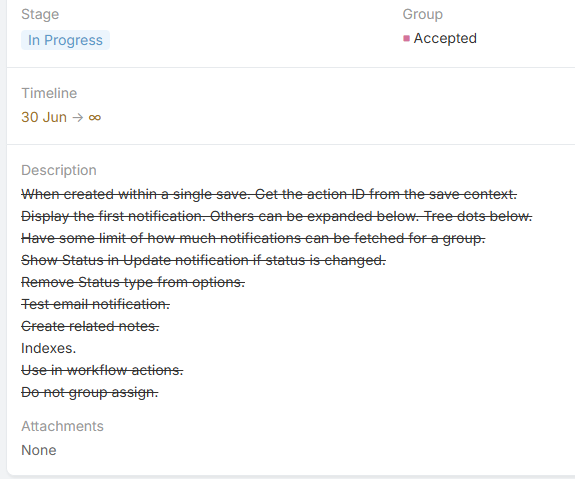Click the pink Accepted group color square
The width and height of the screenshot is (575, 479).
(x=406, y=39)
